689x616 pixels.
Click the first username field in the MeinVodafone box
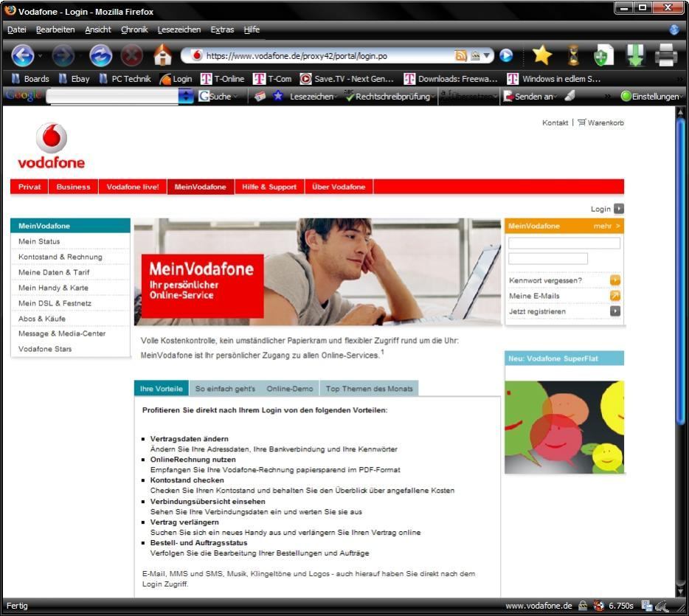[x=564, y=243]
